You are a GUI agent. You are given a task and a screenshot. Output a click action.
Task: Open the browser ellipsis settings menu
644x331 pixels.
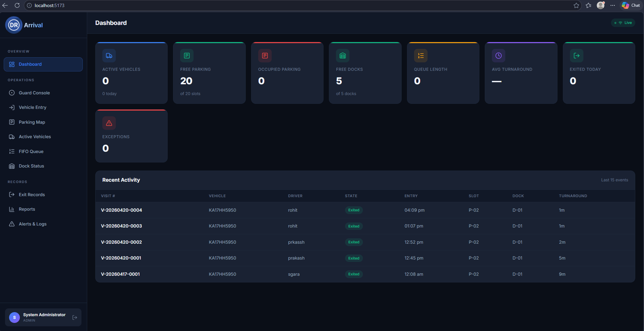[x=613, y=5]
